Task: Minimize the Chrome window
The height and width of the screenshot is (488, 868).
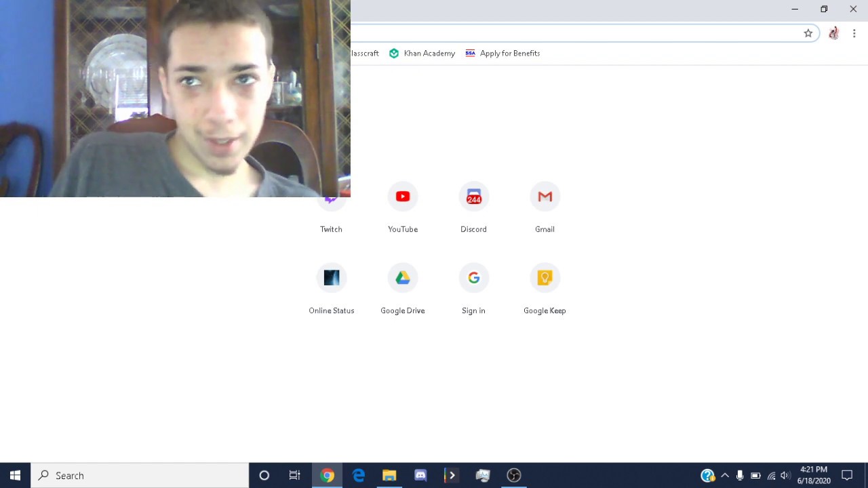Action: point(795,9)
